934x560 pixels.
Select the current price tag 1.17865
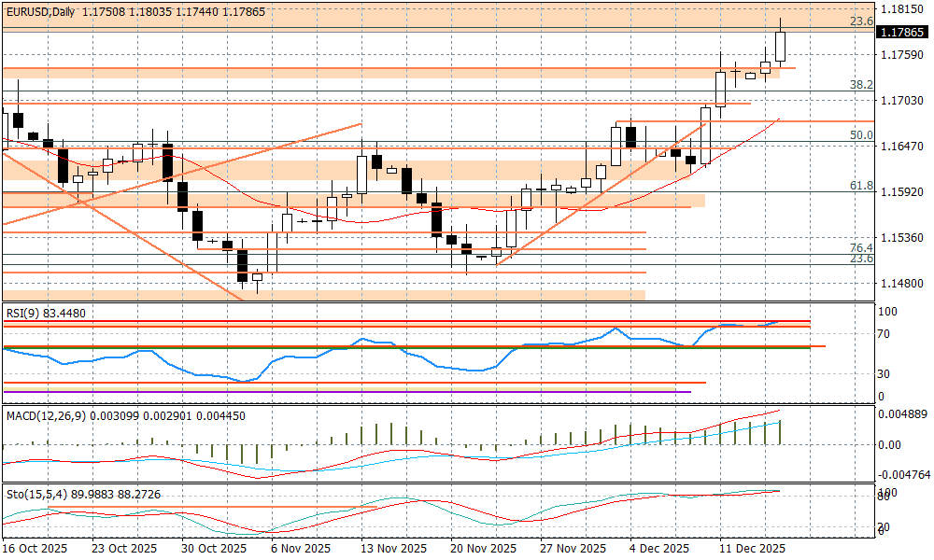[x=901, y=32]
